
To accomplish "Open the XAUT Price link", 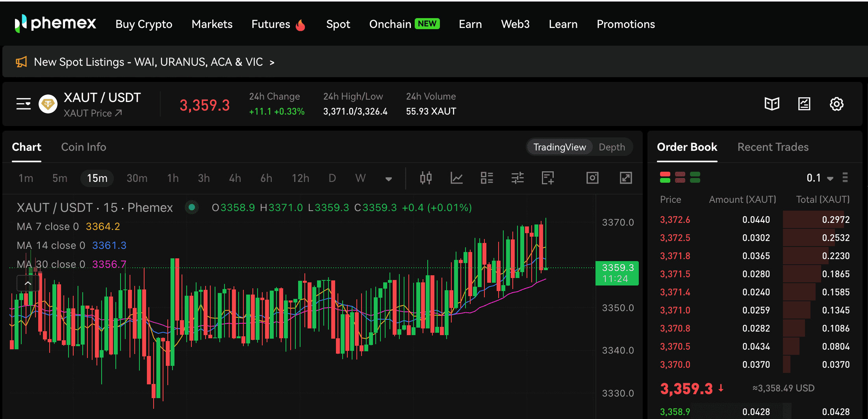I will tap(93, 113).
